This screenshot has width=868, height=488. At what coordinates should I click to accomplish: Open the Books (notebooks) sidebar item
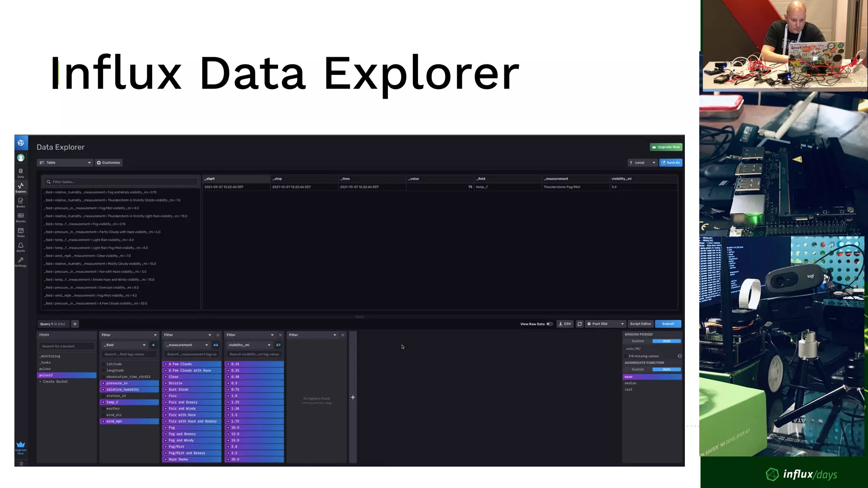pos(20,202)
